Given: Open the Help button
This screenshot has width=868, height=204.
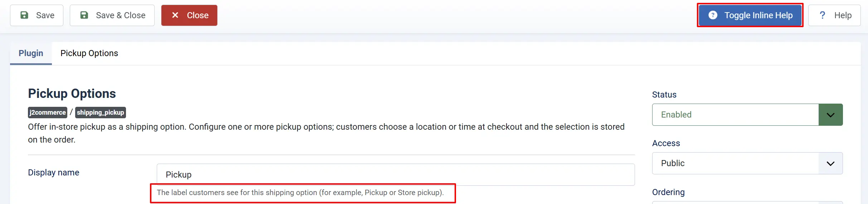Looking at the screenshot, I should (x=834, y=15).
